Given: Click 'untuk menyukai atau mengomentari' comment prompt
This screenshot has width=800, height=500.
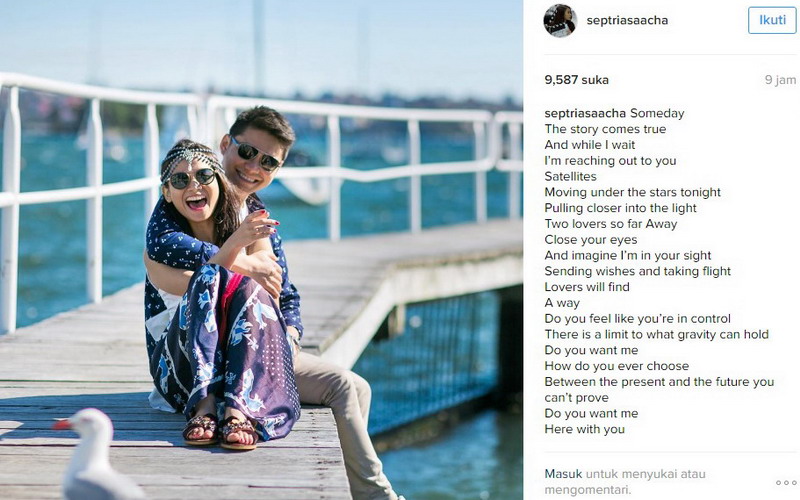Looking at the screenshot, I should pos(625,482).
